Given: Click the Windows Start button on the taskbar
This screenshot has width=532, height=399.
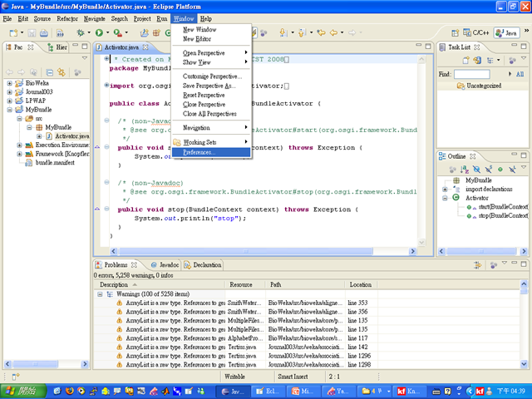Looking at the screenshot, I should click(21, 391).
